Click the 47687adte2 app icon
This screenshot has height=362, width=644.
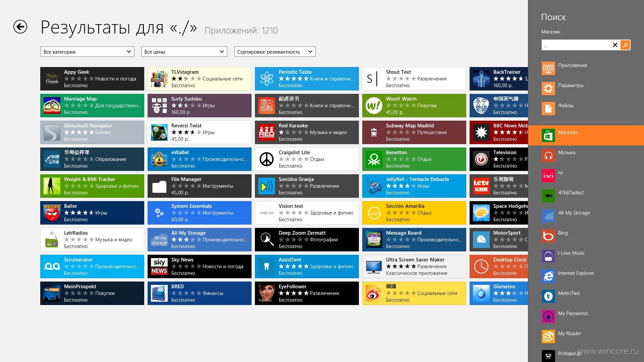pos(548,196)
